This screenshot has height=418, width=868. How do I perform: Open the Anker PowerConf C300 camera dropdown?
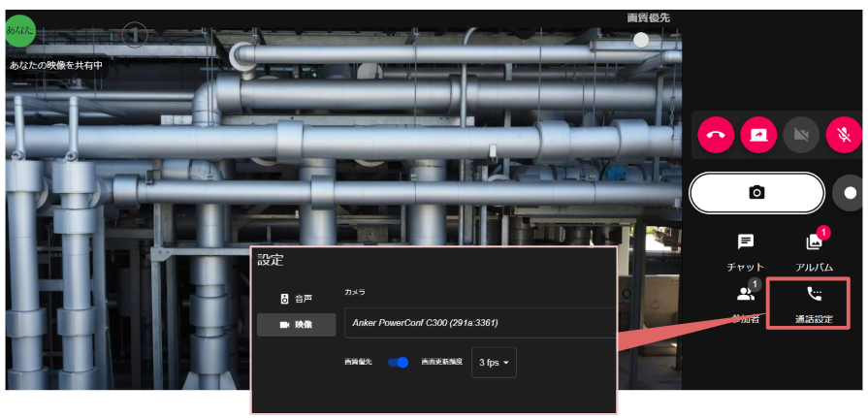pos(480,323)
